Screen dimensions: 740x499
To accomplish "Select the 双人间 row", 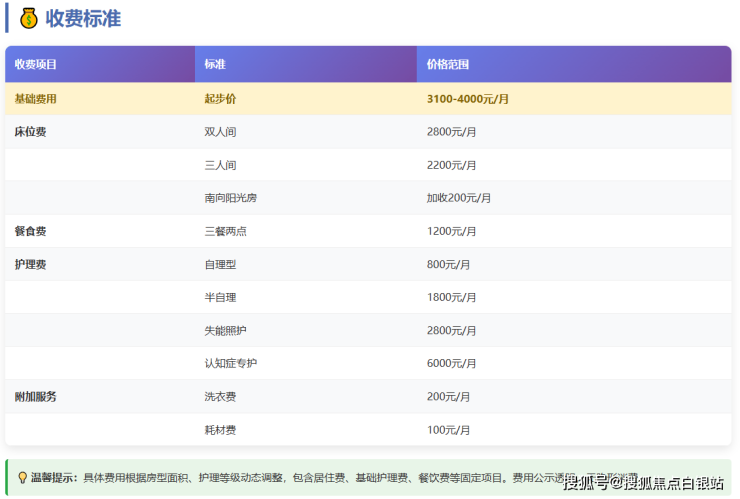I will coord(220,132).
